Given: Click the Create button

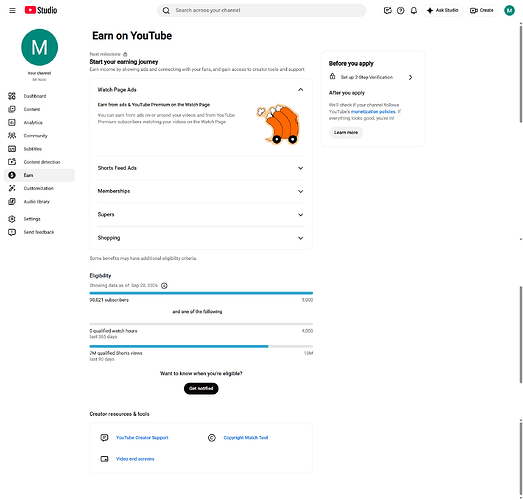Looking at the screenshot, I should [482, 10].
